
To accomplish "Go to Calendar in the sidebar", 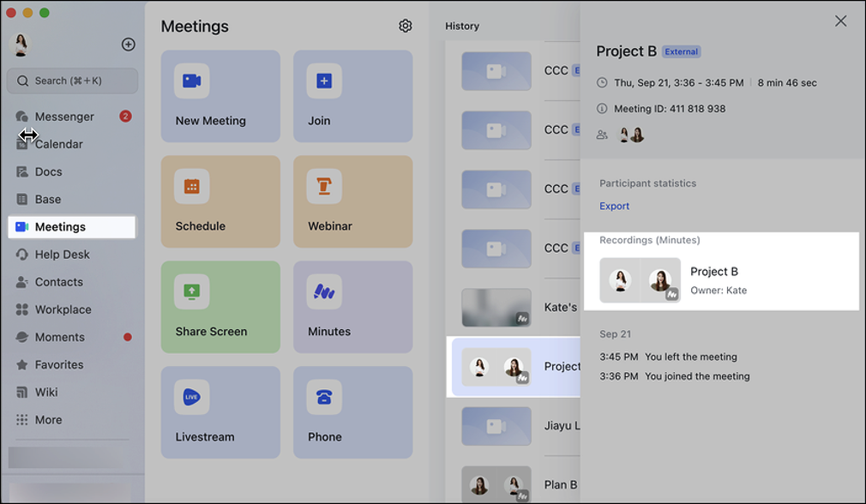I will coord(59,144).
